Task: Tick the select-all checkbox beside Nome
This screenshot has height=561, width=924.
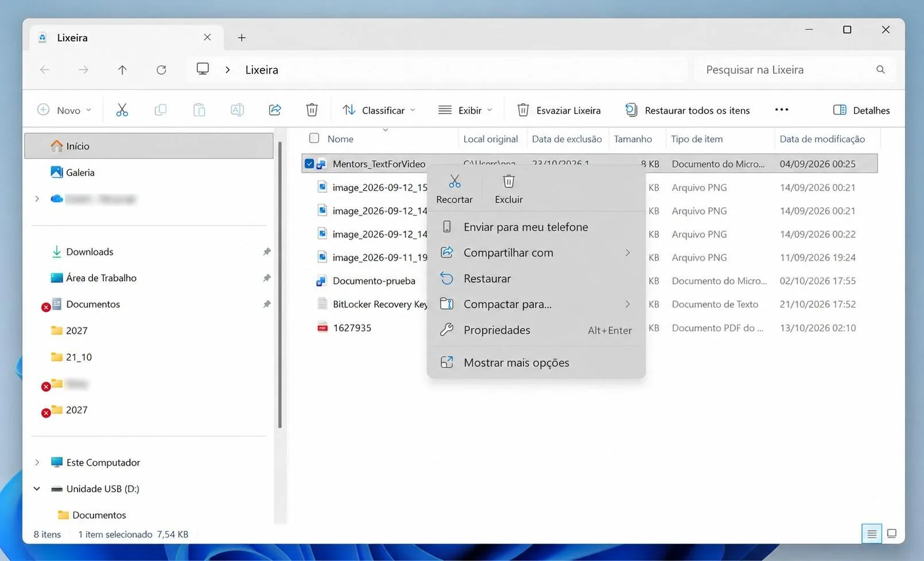Action: click(x=314, y=138)
